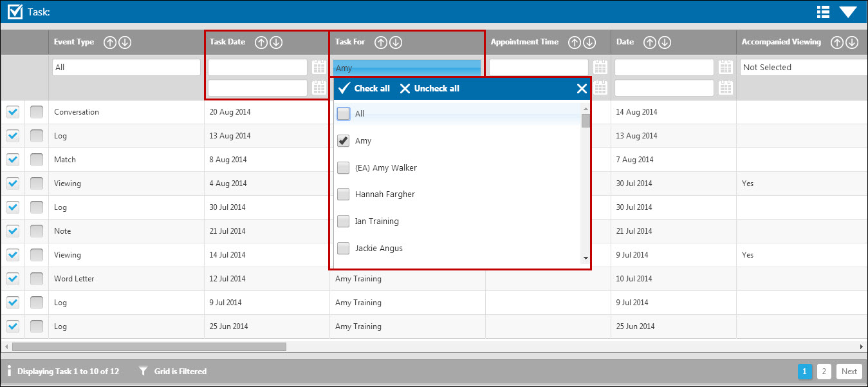Screen dimensions: 868x387
Task: Untick blue checkbox on Word Letter row
Action: [x=13, y=279]
